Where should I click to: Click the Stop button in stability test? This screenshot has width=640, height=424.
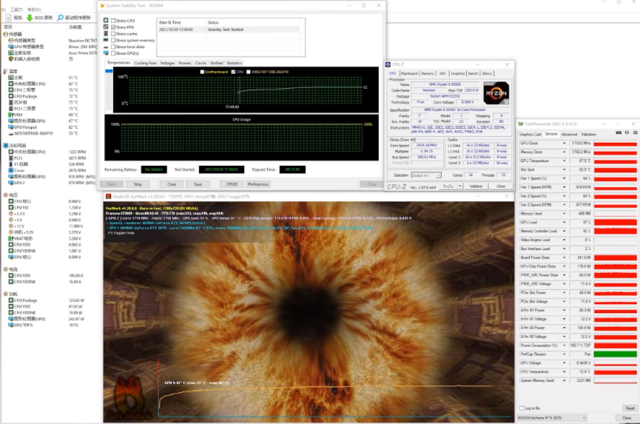tap(137, 184)
